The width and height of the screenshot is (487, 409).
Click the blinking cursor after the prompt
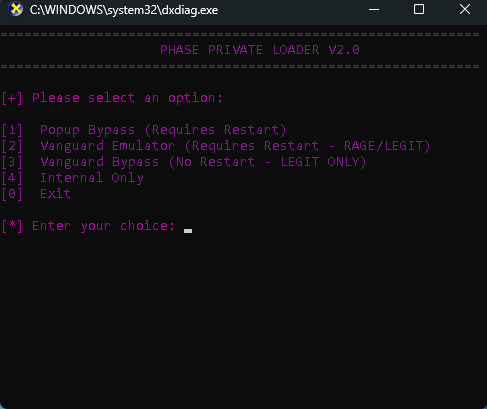tap(188, 231)
